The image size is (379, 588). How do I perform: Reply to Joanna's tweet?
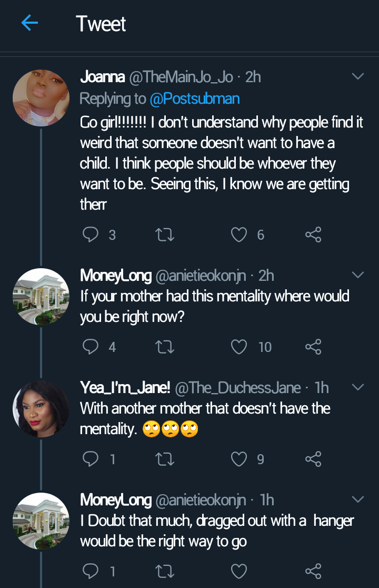pos(91,234)
